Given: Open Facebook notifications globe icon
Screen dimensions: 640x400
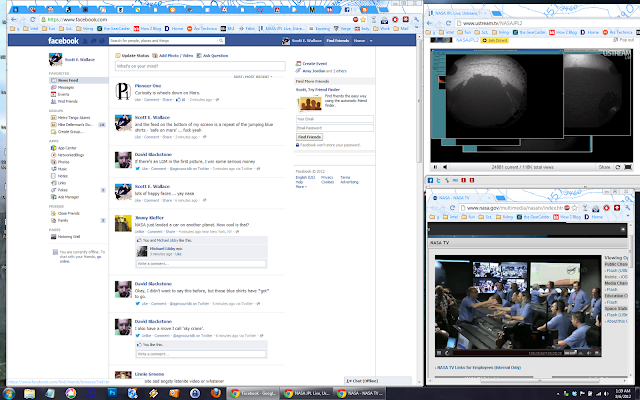Looking at the screenshot, I should point(101,41).
